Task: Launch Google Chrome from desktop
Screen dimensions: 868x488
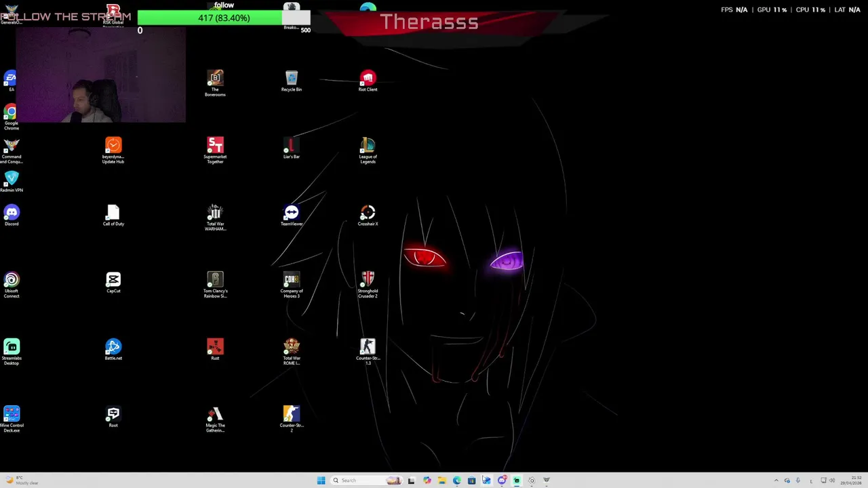Action: [x=11, y=117]
